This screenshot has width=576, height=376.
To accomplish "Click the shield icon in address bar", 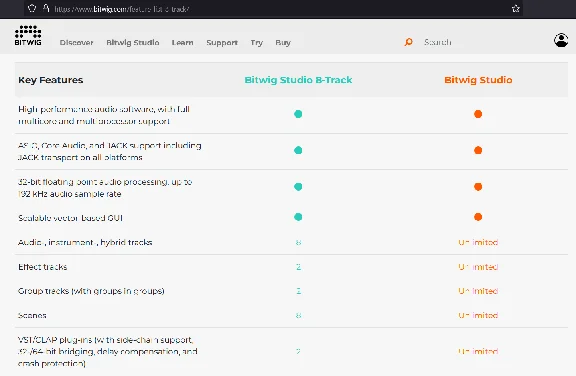I will pos(32,8).
